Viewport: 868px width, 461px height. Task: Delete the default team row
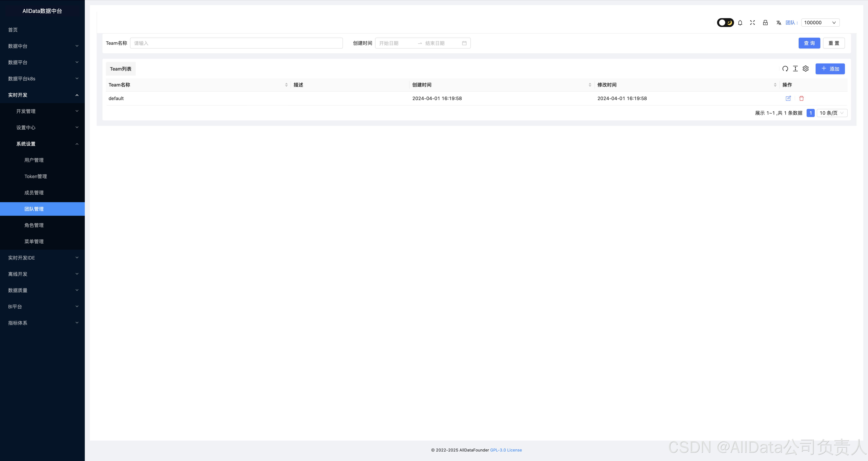802,98
